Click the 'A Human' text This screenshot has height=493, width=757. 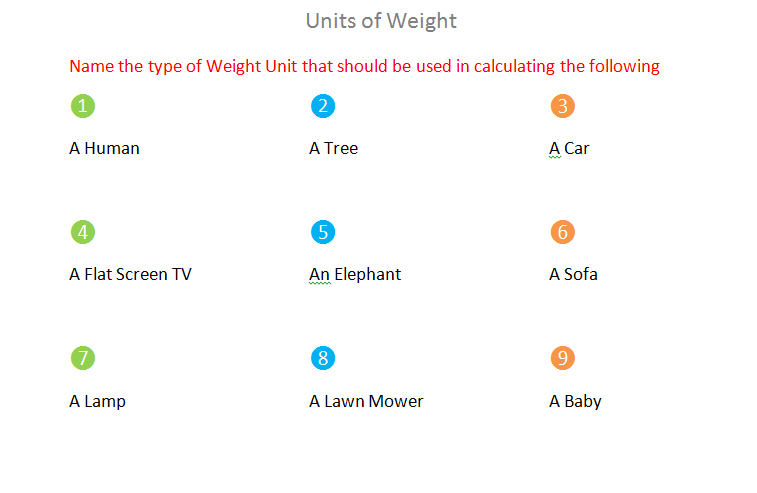[x=104, y=148]
